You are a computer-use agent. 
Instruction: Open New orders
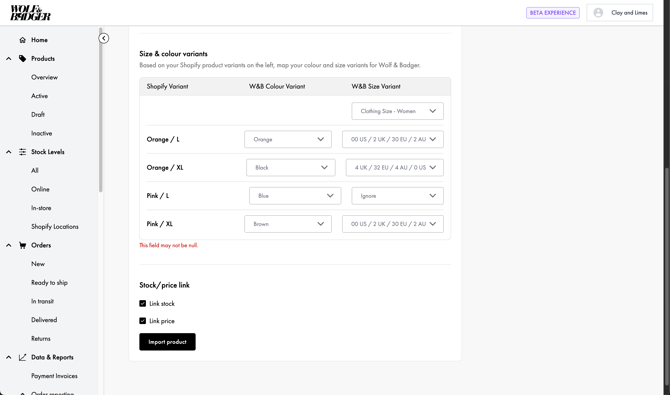38,264
